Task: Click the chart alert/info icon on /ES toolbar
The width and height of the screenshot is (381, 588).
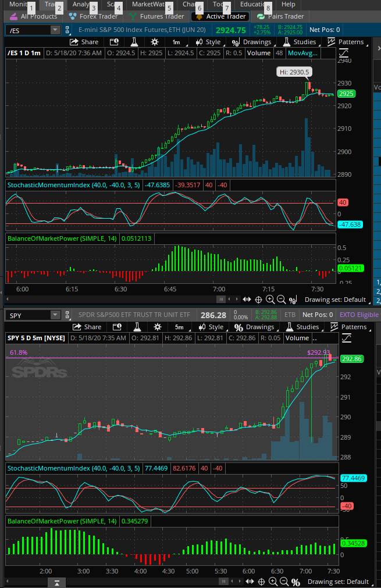Action: (115, 42)
